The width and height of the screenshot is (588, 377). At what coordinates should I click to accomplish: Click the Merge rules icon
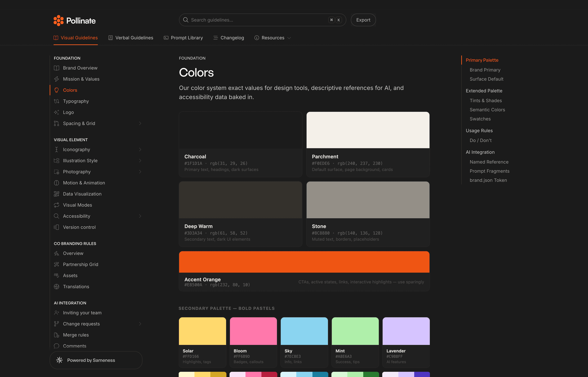coord(57,335)
